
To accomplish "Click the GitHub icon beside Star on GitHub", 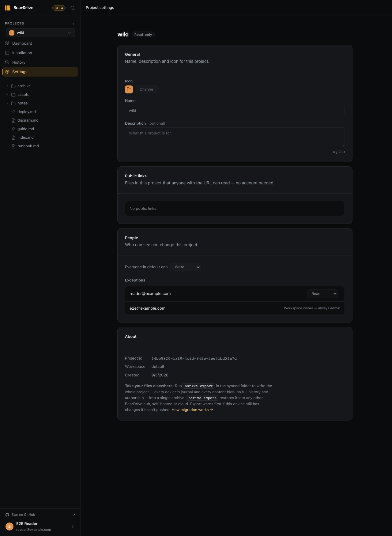I will point(7,515).
